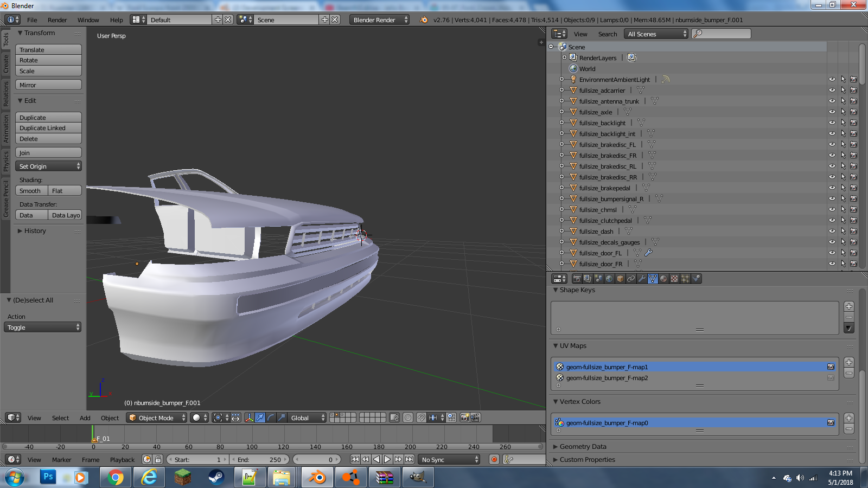Open the Render menu in top bar

[x=57, y=20]
